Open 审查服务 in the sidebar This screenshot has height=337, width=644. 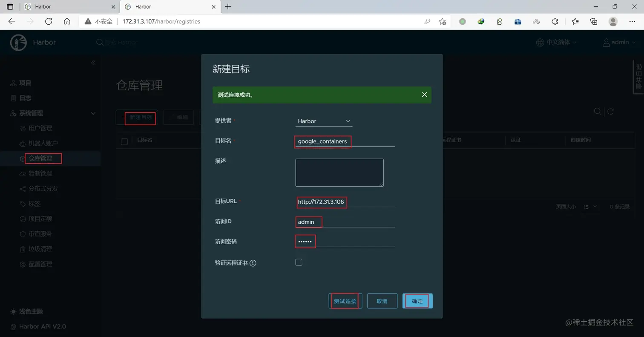pos(40,234)
